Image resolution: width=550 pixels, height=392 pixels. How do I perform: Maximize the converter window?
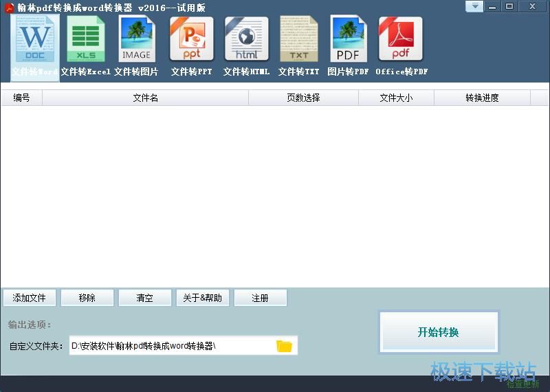click(x=509, y=7)
